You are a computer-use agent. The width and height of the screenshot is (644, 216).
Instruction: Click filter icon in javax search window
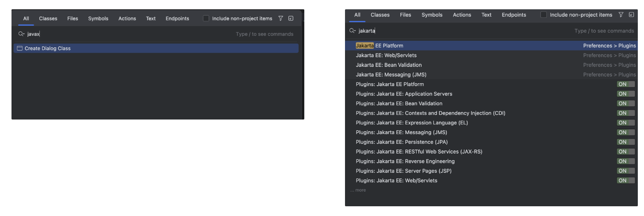(x=280, y=19)
